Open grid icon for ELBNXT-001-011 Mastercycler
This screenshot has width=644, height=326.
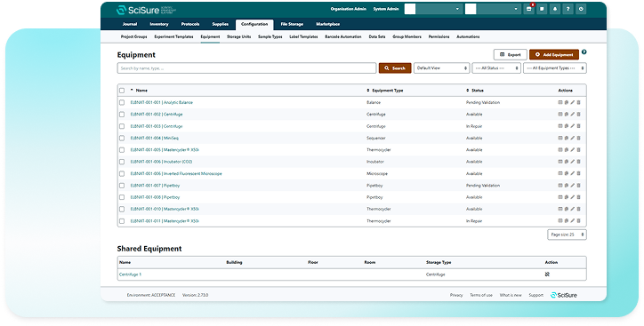[560, 221]
